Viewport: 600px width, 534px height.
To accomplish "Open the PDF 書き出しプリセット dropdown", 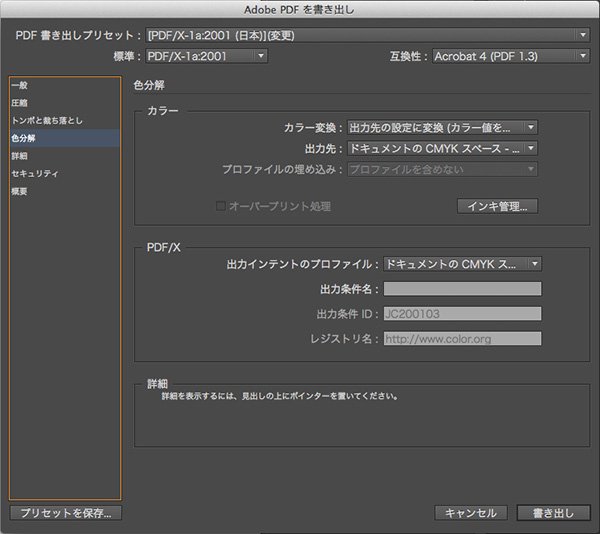I will click(367, 35).
